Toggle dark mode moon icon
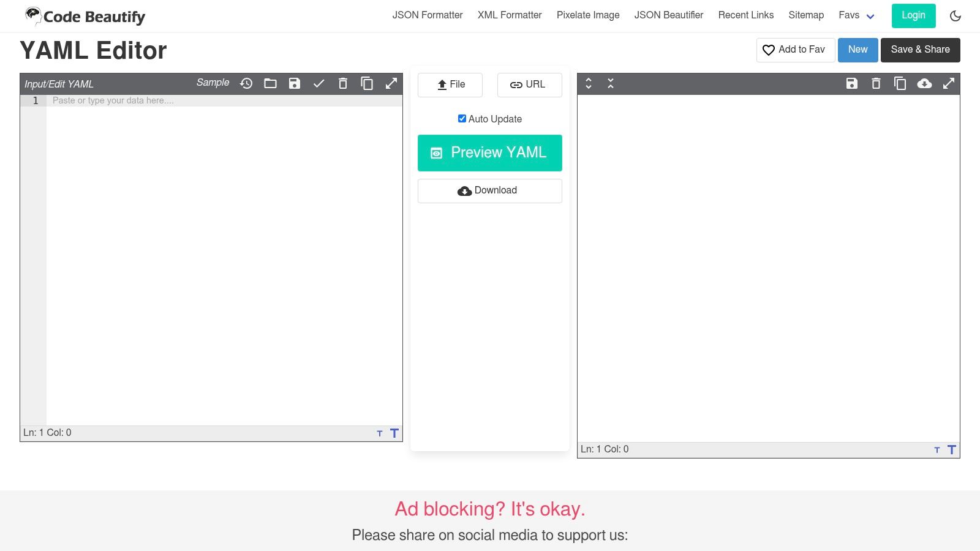The width and height of the screenshot is (980, 551). coord(956,16)
